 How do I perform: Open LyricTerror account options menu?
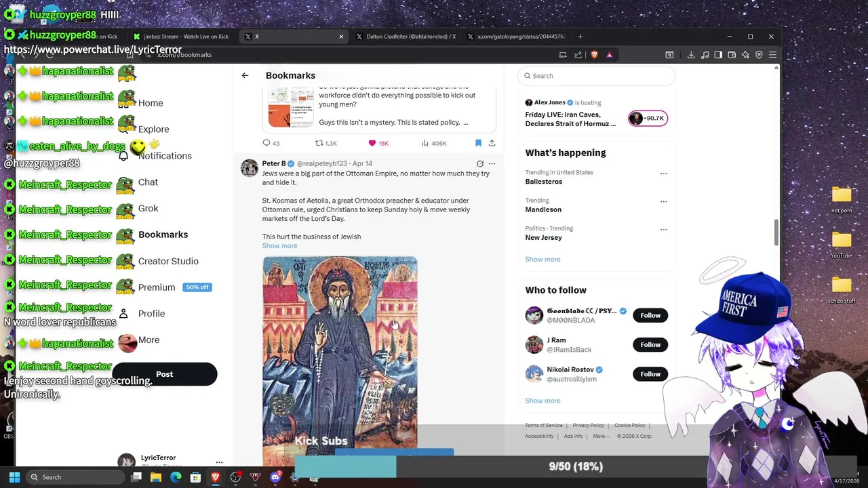click(x=219, y=462)
